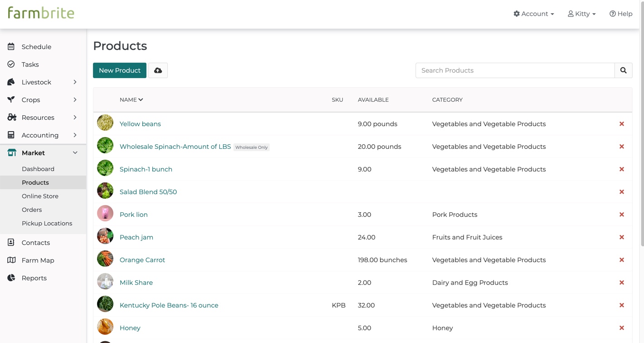Open Pickup Locations in Market menu
Viewport: 644px width, 343px height.
[x=47, y=223]
